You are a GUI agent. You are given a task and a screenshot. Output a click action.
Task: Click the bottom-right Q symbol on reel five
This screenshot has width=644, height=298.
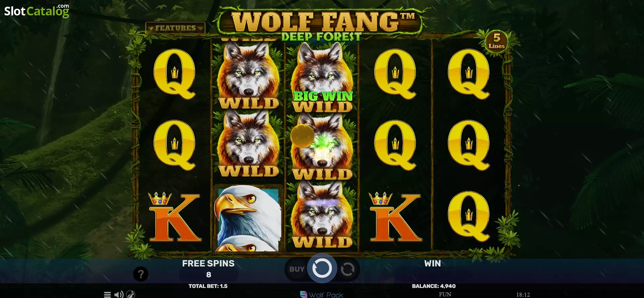tap(469, 217)
